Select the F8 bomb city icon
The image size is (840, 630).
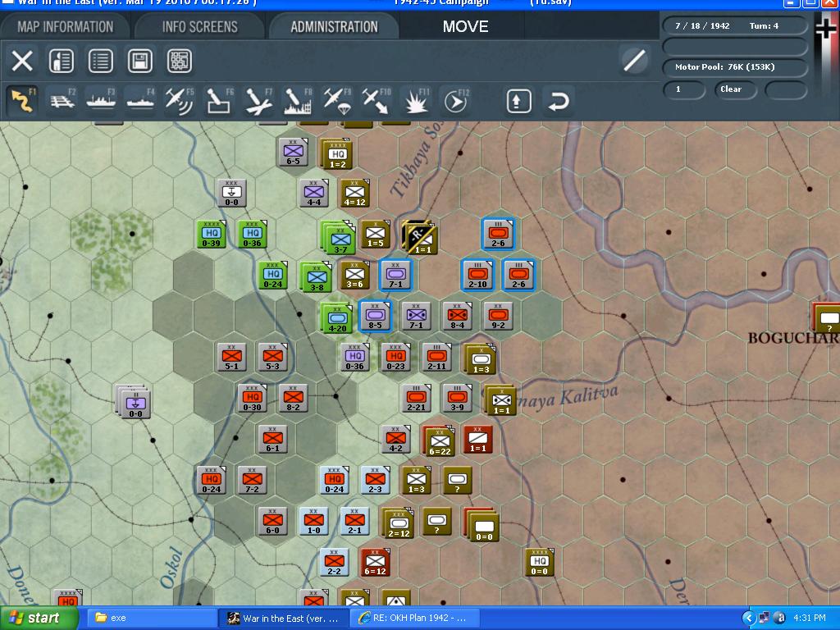pos(298,101)
